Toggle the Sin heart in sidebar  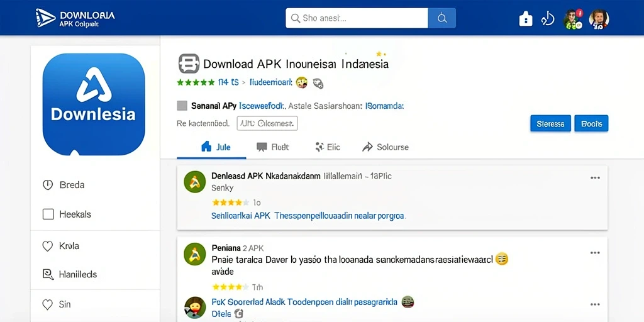coord(48,304)
